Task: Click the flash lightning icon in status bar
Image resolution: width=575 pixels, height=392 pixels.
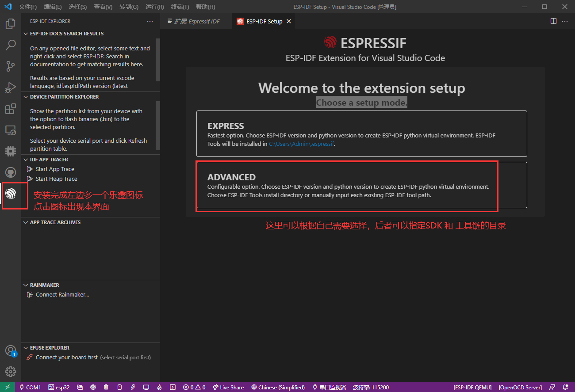Action: click(x=133, y=387)
